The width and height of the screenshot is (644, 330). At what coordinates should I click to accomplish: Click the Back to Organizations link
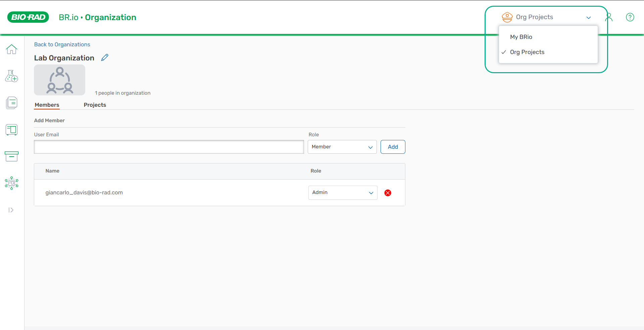[x=62, y=44]
